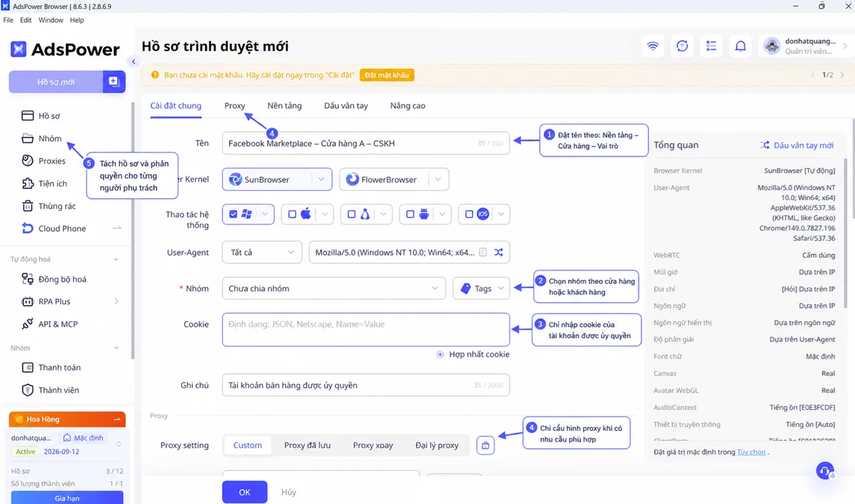Click into the Tên name field
The height and width of the screenshot is (504, 855).
[366, 144]
